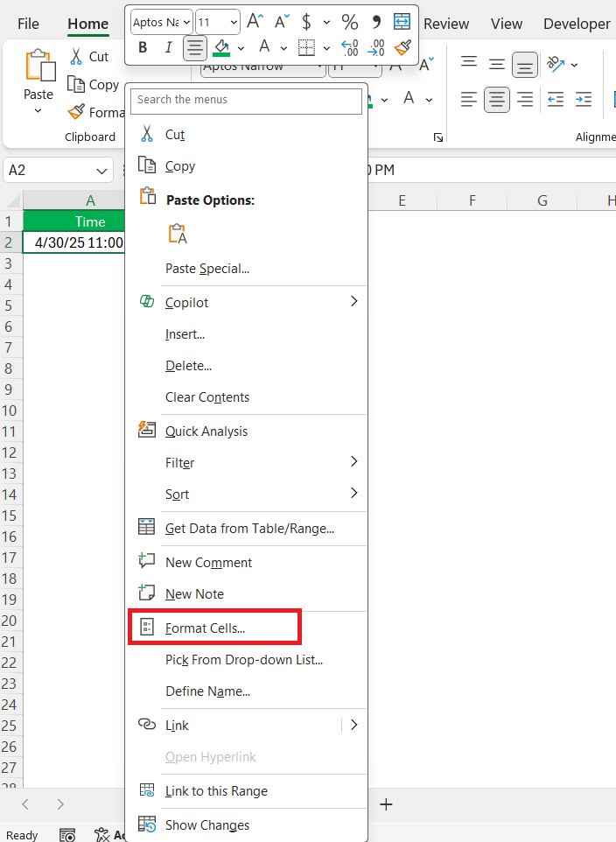
Task: Click the Orientation icon in ribbon
Action: click(x=556, y=65)
